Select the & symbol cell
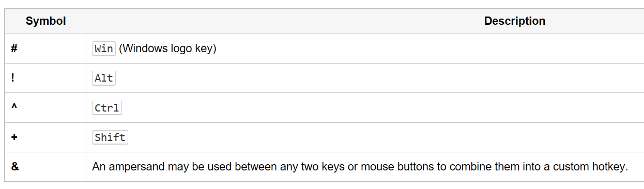The width and height of the screenshot is (644, 189). tap(45, 167)
